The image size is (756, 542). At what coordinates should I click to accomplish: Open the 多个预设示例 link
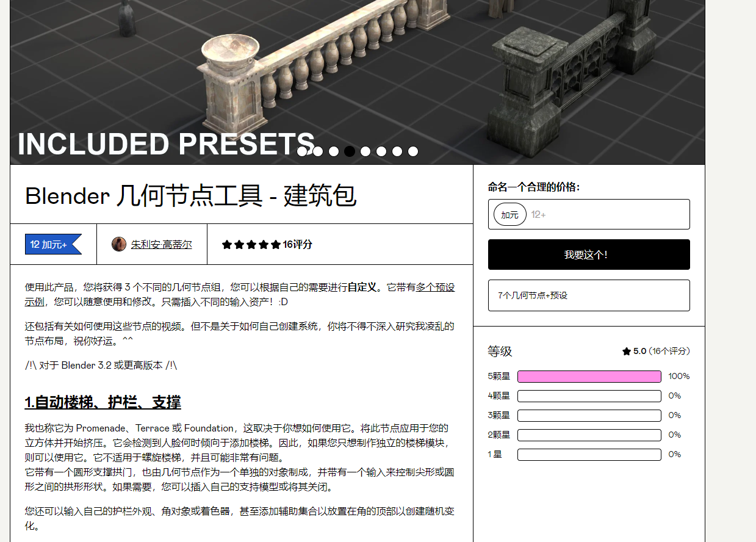[435, 287]
